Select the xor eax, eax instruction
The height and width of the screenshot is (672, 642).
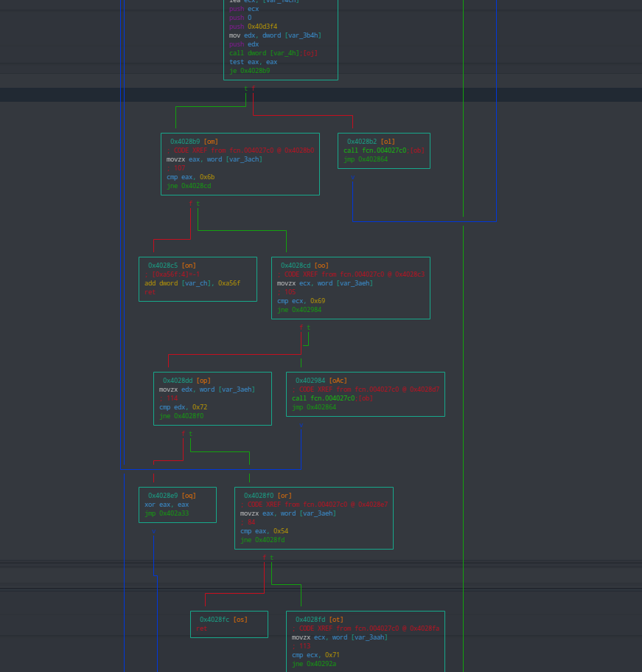click(x=167, y=505)
